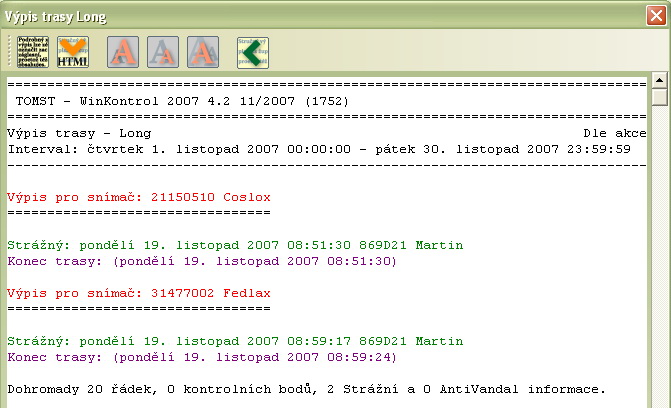Click the toolbar's dotted grip handle
Image resolution: width=671 pixels, height=408 pixels.
(11, 51)
